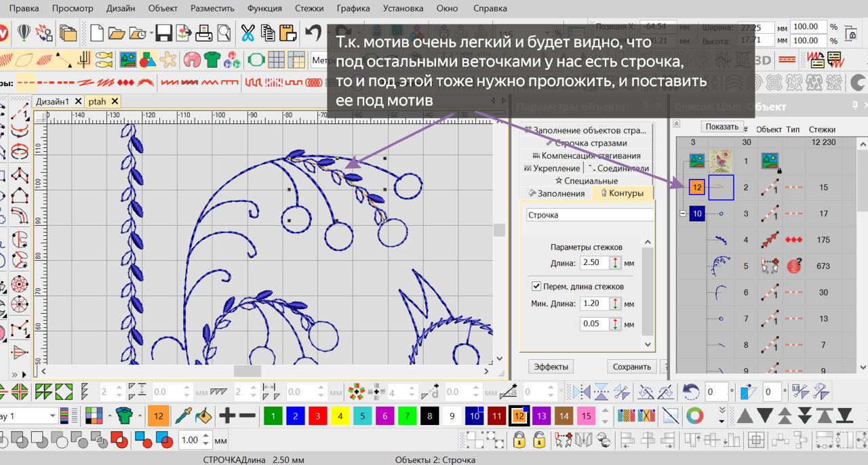Select the red diamond motif stitch type
This screenshot has width=868, height=465.
pos(127,83)
